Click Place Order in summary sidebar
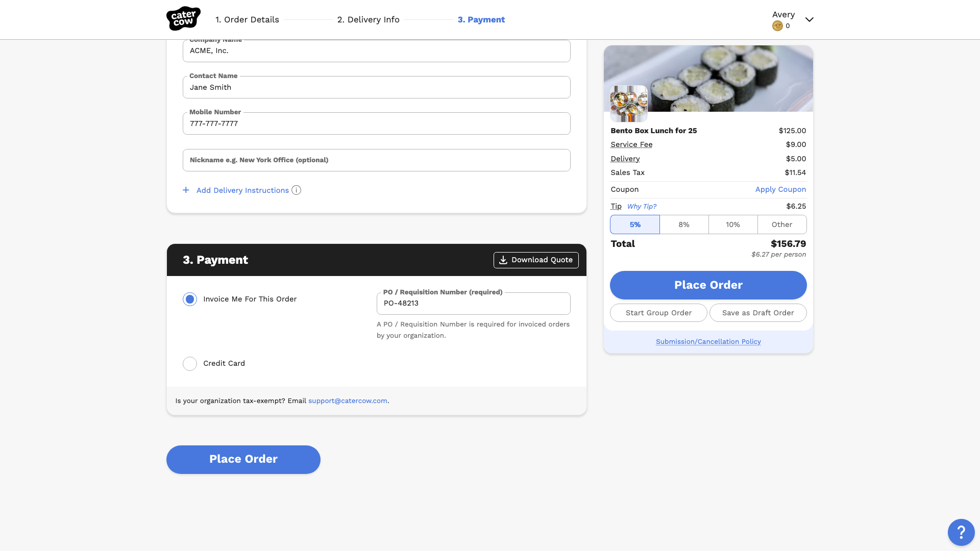Screen dimensions: 980x551 (x=708, y=285)
